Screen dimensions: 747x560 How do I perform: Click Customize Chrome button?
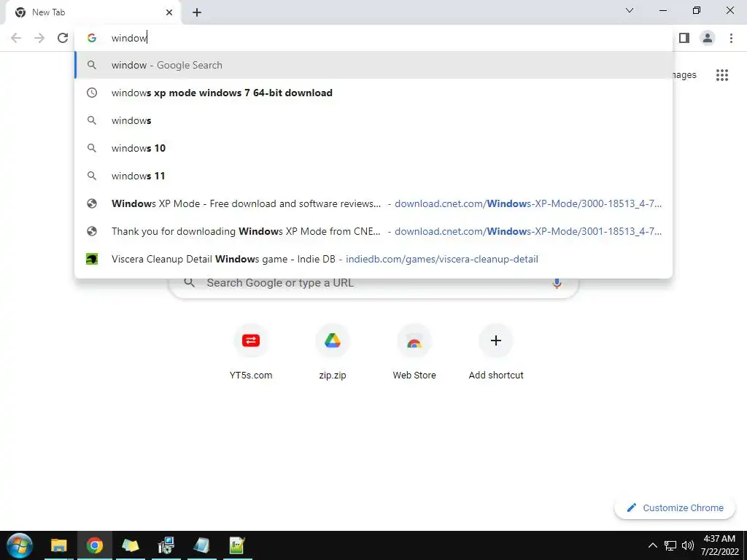pos(676,508)
